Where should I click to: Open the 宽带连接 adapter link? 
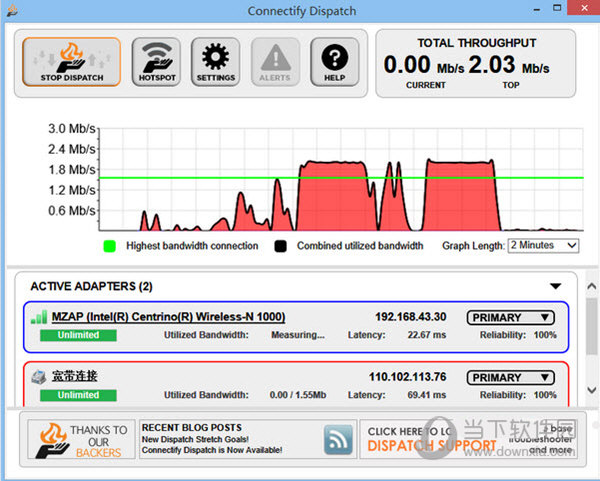click(75, 376)
